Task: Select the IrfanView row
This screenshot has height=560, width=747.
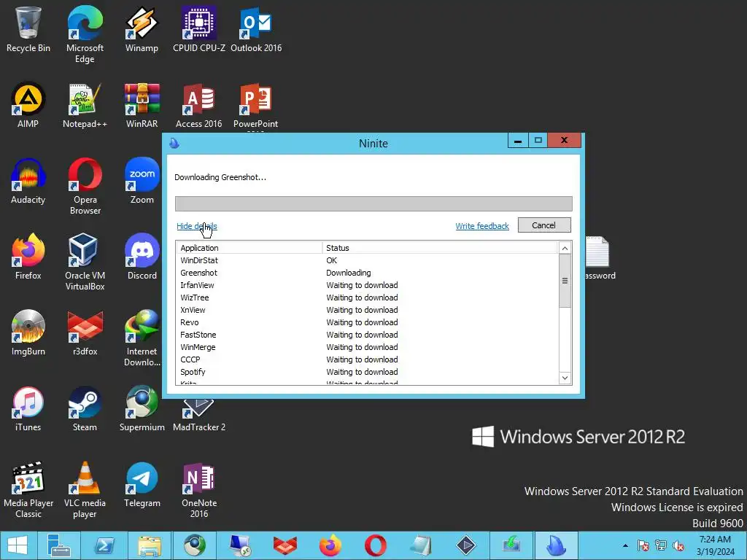Action: (367, 285)
